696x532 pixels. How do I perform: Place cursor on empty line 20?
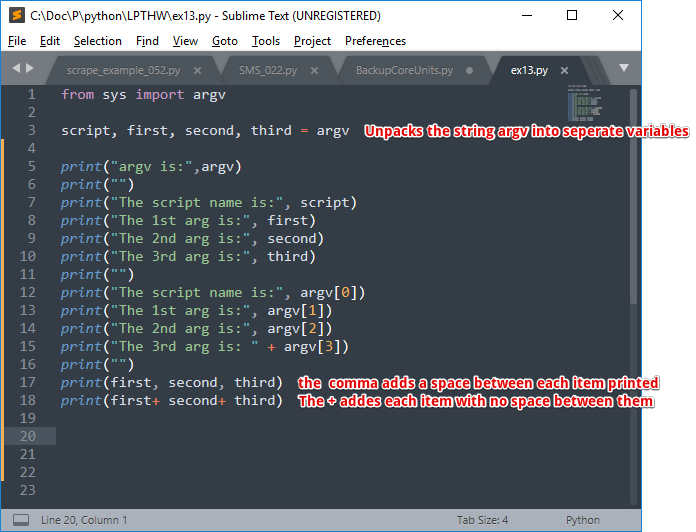pos(342,436)
